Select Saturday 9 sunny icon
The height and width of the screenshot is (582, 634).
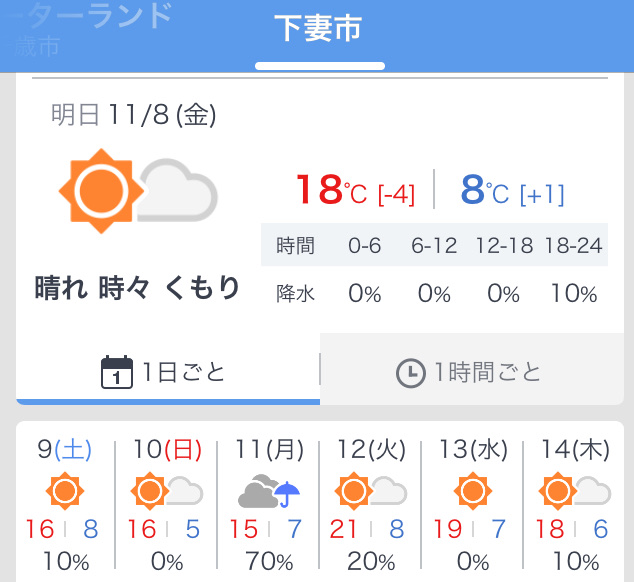click(65, 491)
